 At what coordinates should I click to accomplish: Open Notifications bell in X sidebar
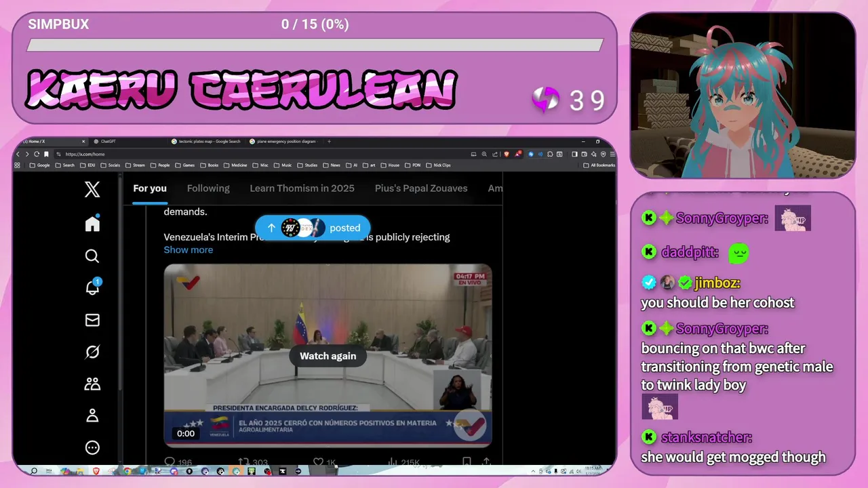click(92, 287)
